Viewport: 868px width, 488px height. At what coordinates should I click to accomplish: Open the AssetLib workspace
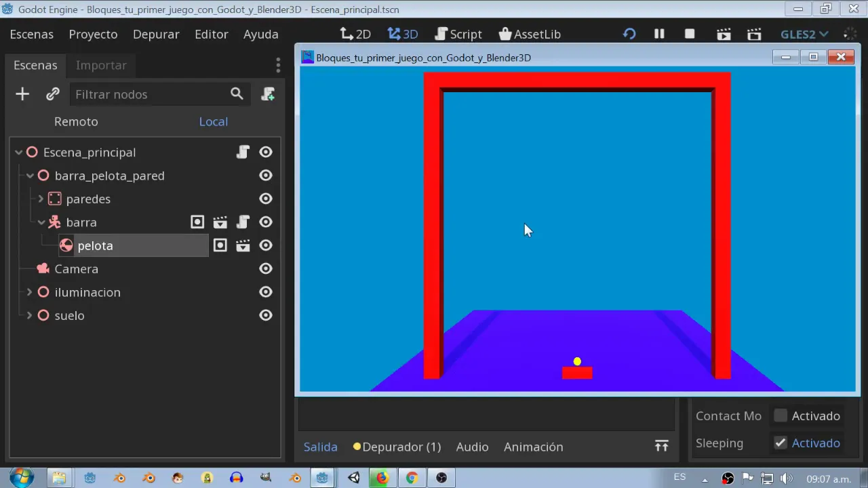tap(530, 34)
